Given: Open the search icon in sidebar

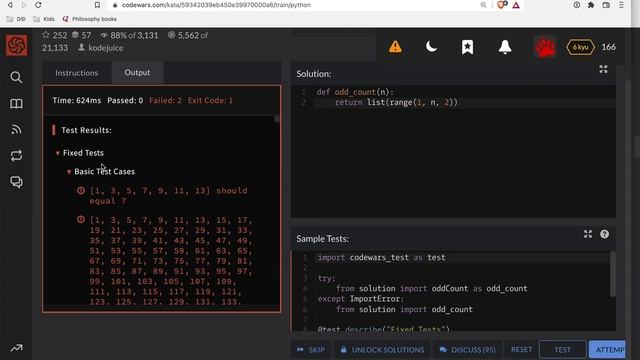Looking at the screenshot, I should 16,77.
